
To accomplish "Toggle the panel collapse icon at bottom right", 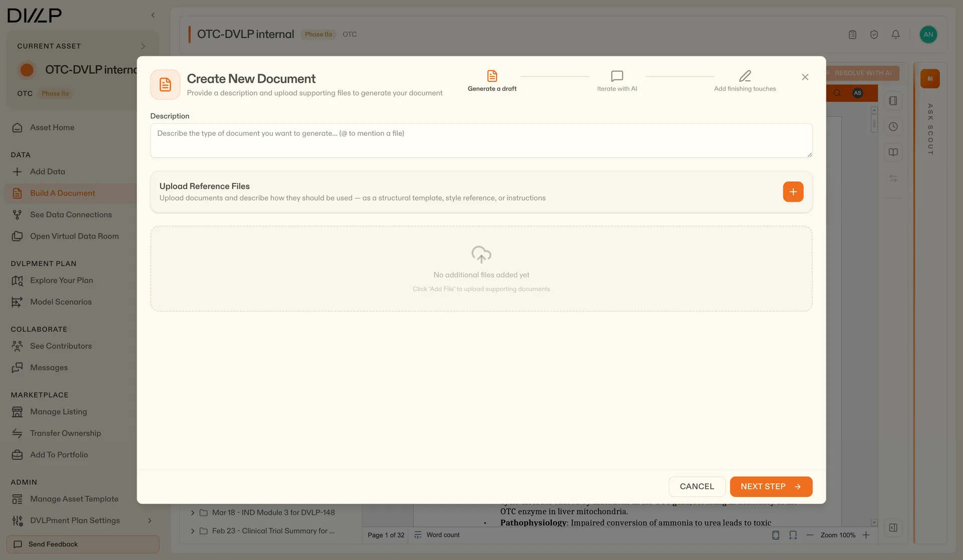I will click(x=893, y=527).
